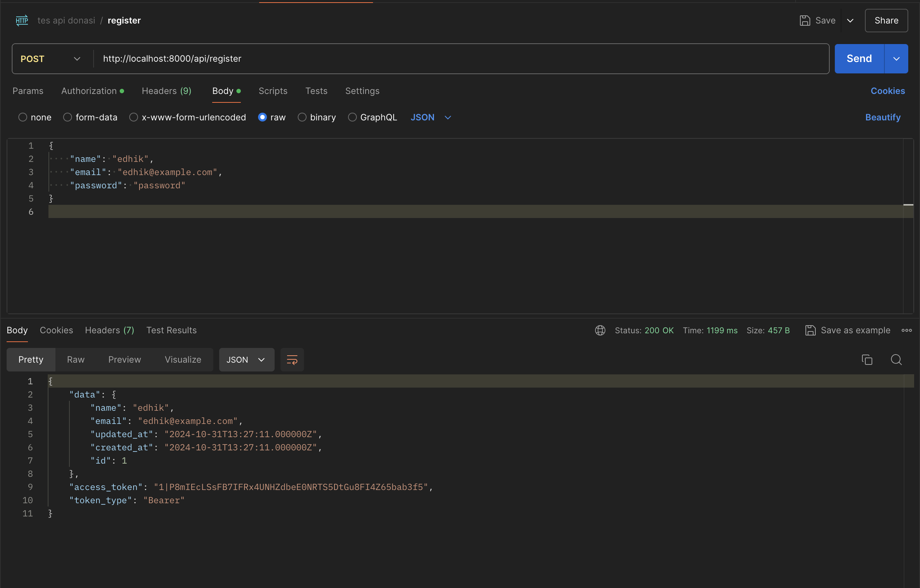Screen dimensions: 920x588
Task: Switch response view to Preview
Action: [124, 360]
